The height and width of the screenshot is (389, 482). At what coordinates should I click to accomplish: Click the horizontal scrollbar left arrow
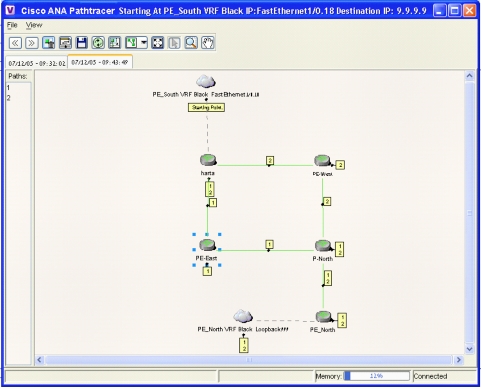point(40,360)
